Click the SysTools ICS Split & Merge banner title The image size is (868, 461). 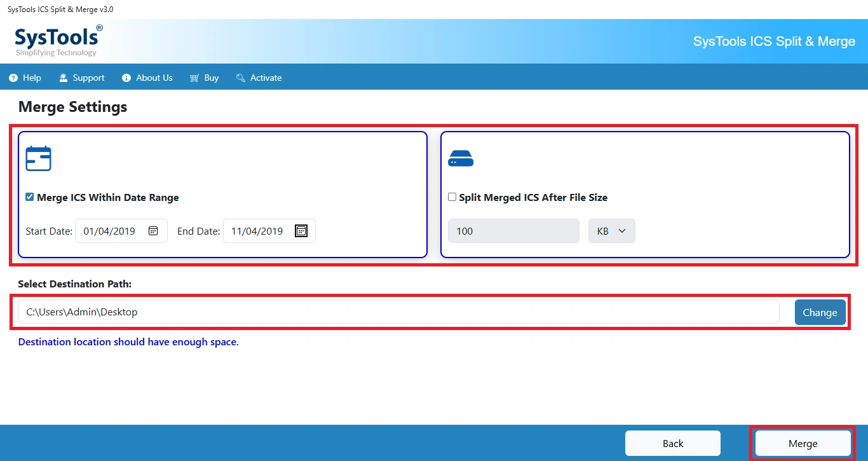click(x=774, y=41)
